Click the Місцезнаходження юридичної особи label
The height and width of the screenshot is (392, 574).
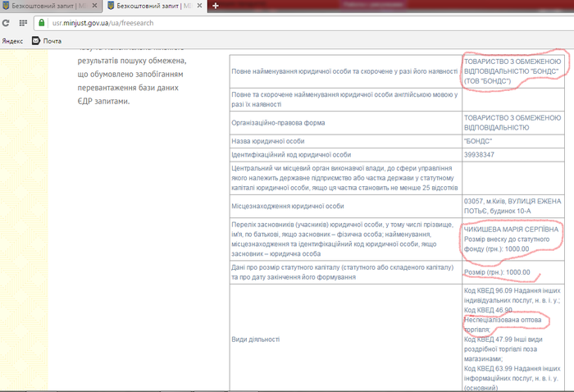pos(287,206)
